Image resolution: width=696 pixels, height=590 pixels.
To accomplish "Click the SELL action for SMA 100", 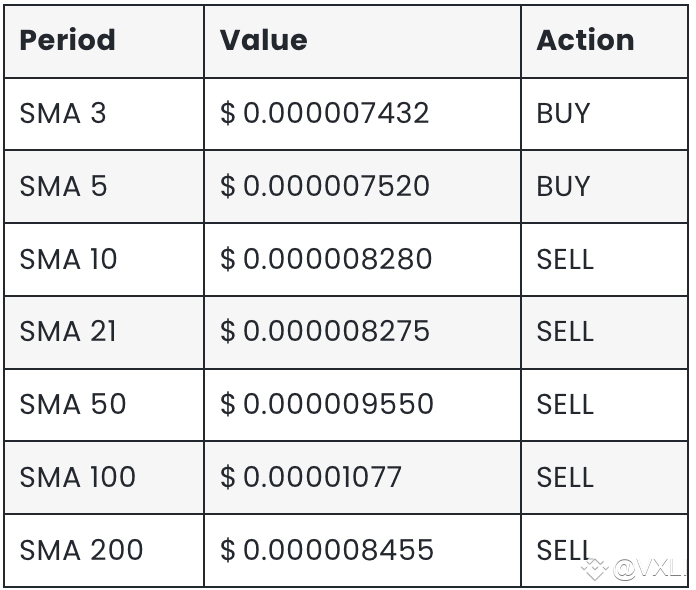I will (x=565, y=477).
